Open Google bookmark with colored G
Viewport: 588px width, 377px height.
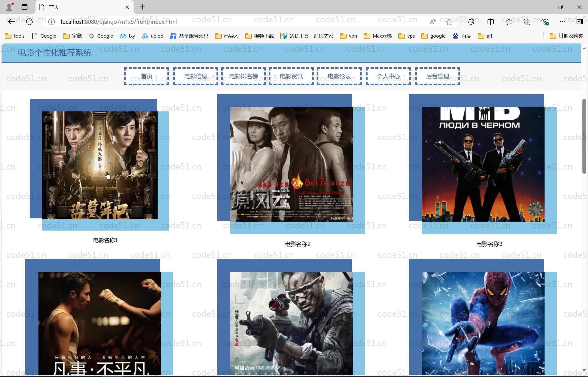click(101, 36)
